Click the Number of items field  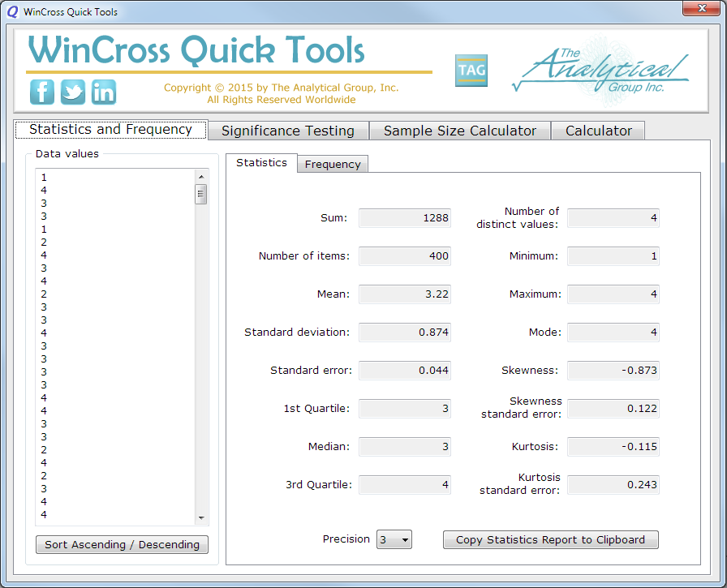tap(405, 256)
